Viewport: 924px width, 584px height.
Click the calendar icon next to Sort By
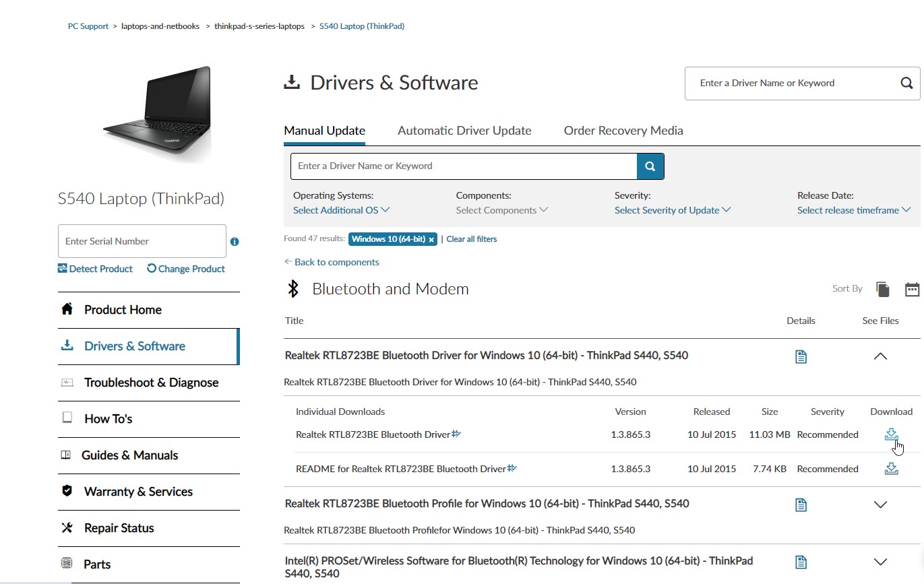[x=912, y=288]
